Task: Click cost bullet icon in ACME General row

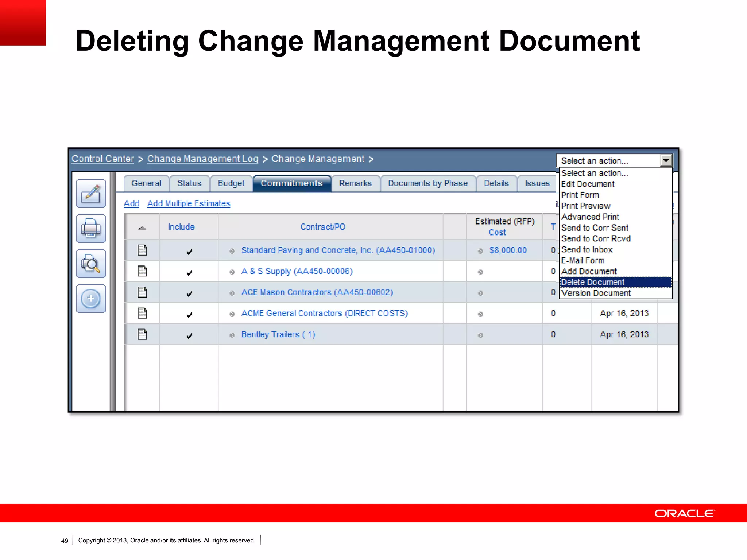Action: (480, 314)
